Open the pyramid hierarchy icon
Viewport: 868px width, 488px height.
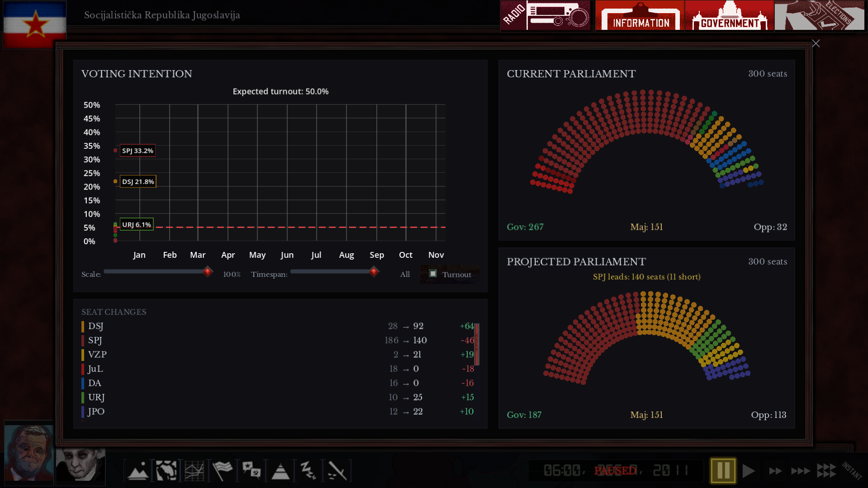[280, 471]
